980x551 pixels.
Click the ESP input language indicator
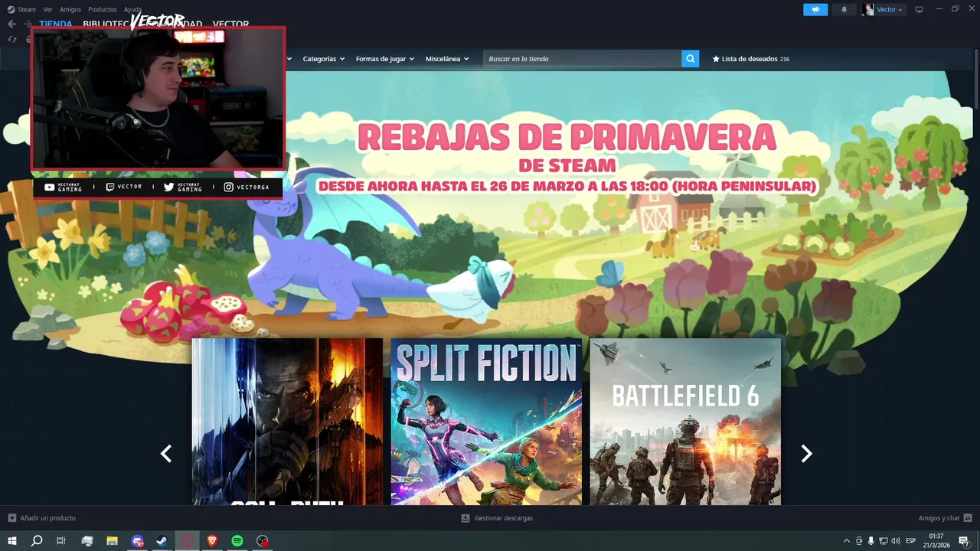(911, 540)
